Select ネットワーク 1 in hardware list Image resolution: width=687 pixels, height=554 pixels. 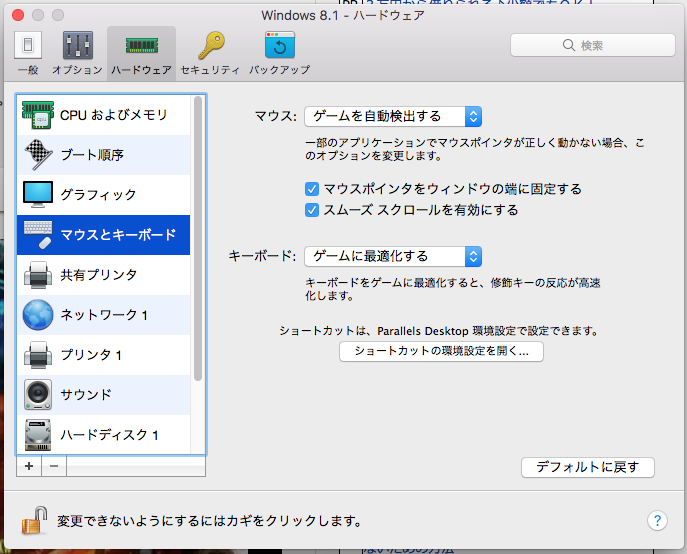click(103, 315)
